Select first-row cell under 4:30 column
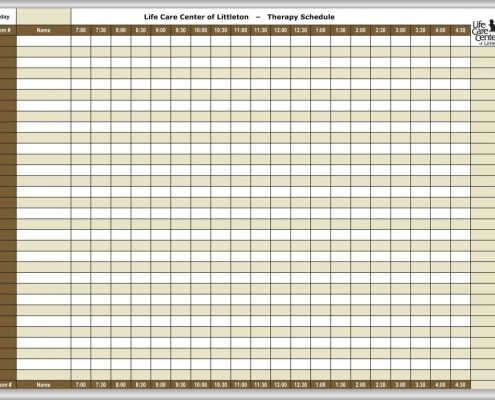Screen dimensions: 495x400 460,41
